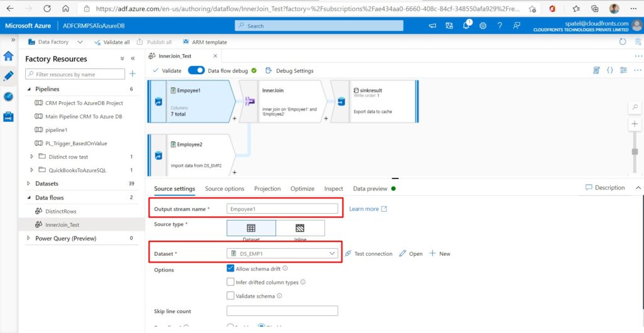The image size is (644, 333).
Task: Uncheck Allow schema drift checkbox
Action: point(230,269)
